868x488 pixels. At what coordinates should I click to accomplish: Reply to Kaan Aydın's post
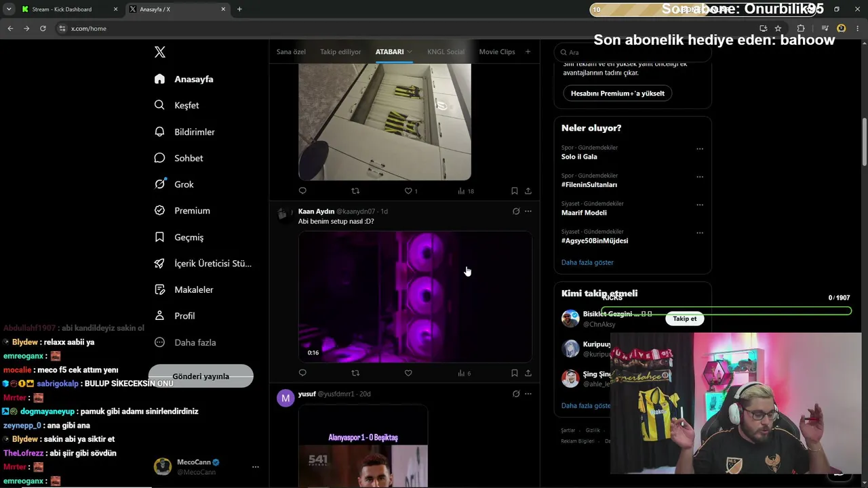click(x=302, y=373)
